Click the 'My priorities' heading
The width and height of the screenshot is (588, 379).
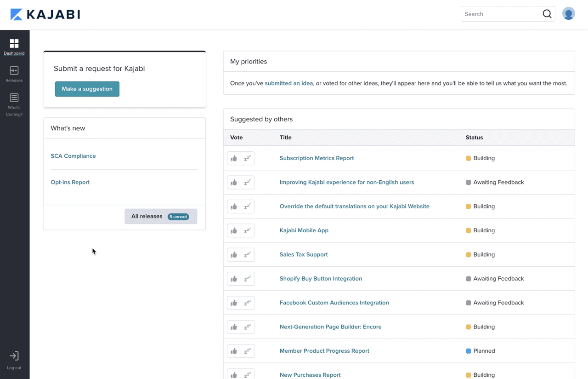click(x=249, y=62)
